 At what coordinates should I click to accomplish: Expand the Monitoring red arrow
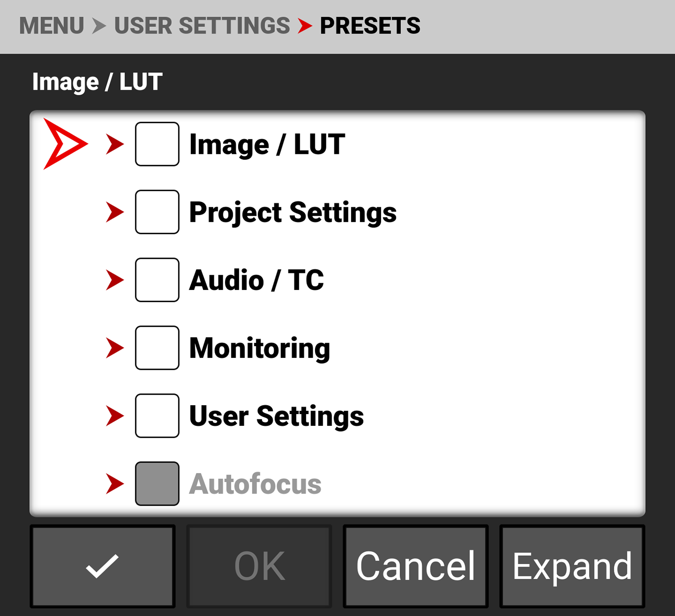coord(115,348)
